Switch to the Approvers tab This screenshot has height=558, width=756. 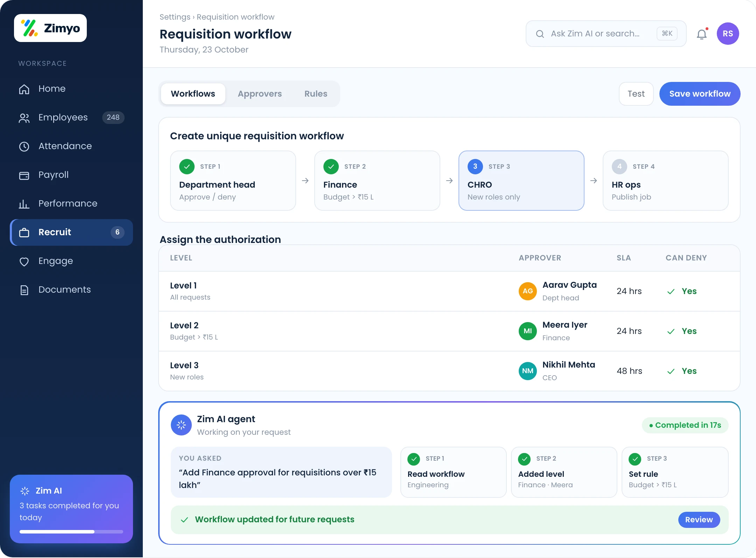pos(260,94)
